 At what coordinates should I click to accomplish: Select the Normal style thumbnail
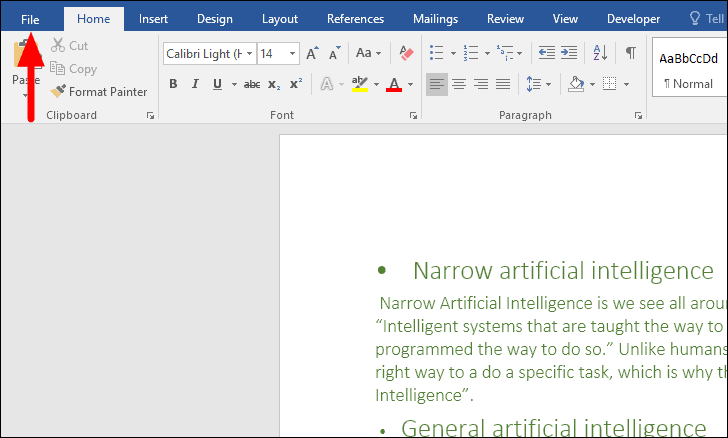pyautogui.click(x=689, y=69)
